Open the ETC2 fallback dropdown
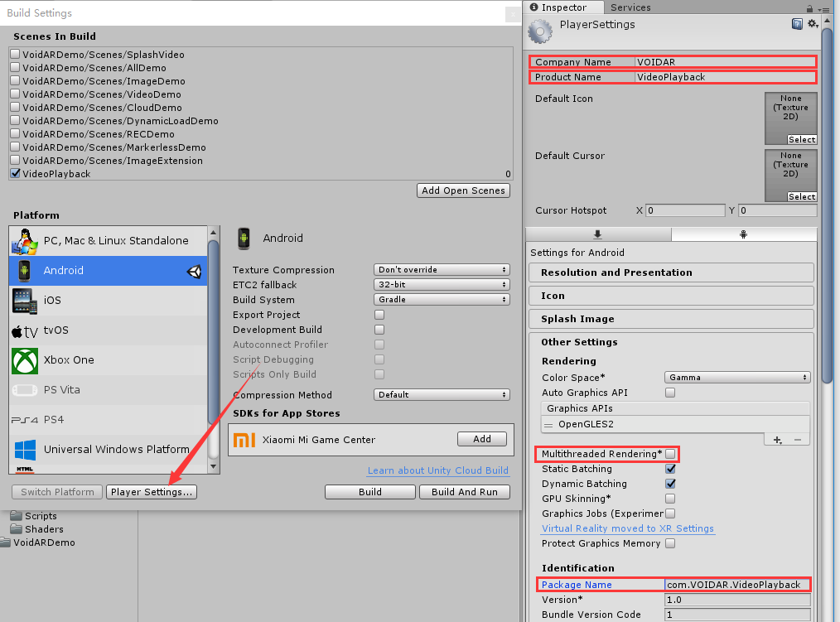Screen dimensions: 840x622 (442, 284)
